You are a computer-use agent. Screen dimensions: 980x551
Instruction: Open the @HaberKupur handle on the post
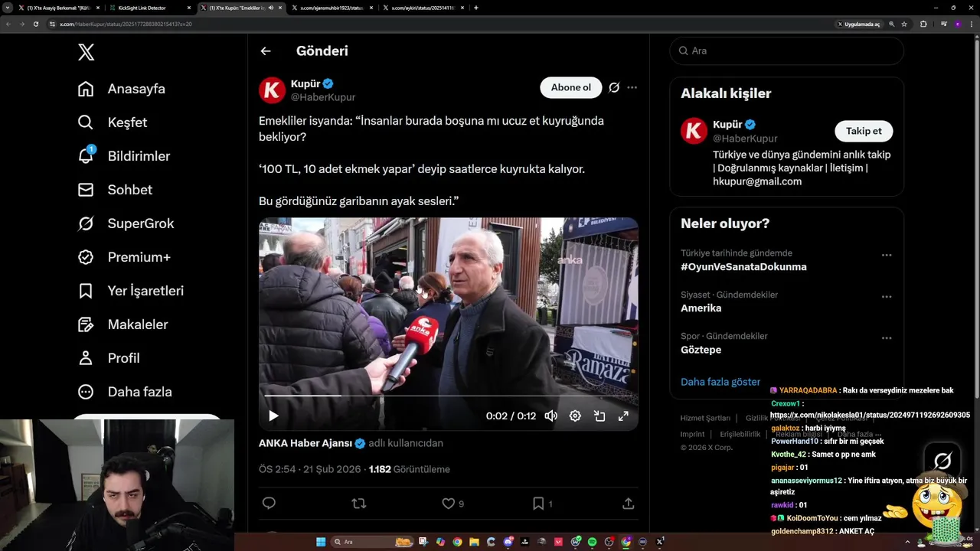pos(322,97)
